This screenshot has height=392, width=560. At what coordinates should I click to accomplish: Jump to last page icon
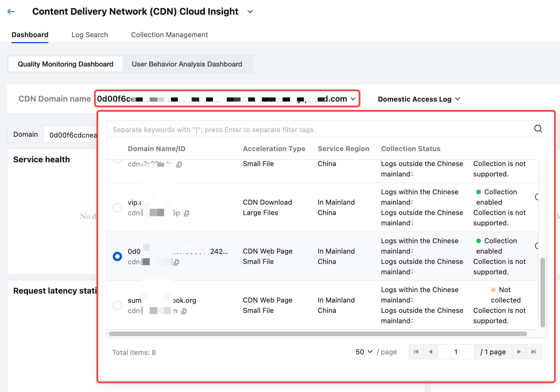[x=534, y=352]
